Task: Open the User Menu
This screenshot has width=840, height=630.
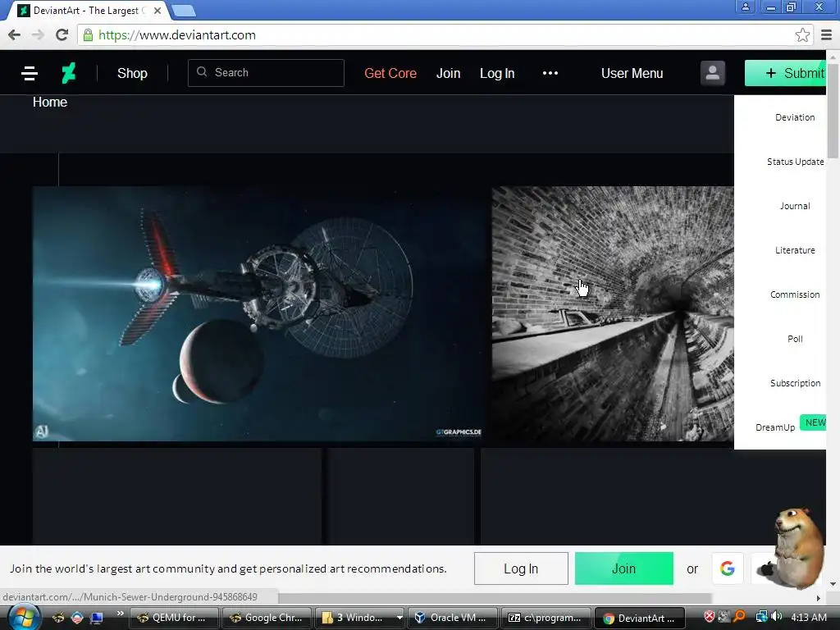Action: tap(632, 73)
